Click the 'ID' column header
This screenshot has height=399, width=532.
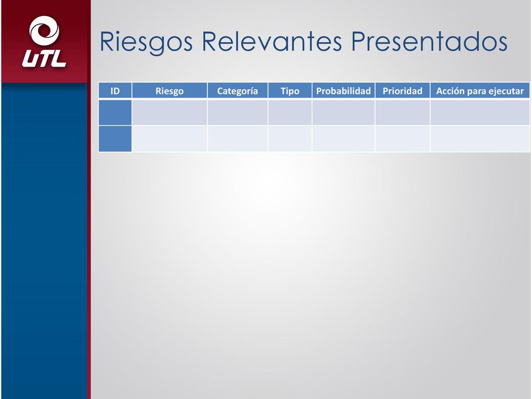point(115,90)
